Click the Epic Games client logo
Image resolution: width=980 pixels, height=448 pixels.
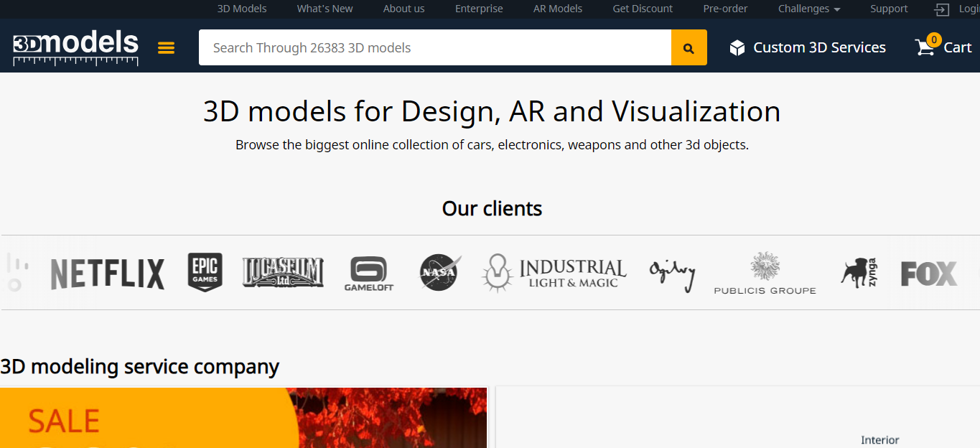click(205, 272)
